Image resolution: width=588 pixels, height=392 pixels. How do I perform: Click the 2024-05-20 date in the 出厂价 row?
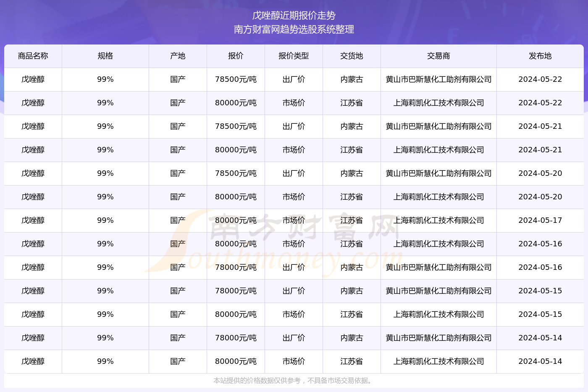click(x=541, y=173)
